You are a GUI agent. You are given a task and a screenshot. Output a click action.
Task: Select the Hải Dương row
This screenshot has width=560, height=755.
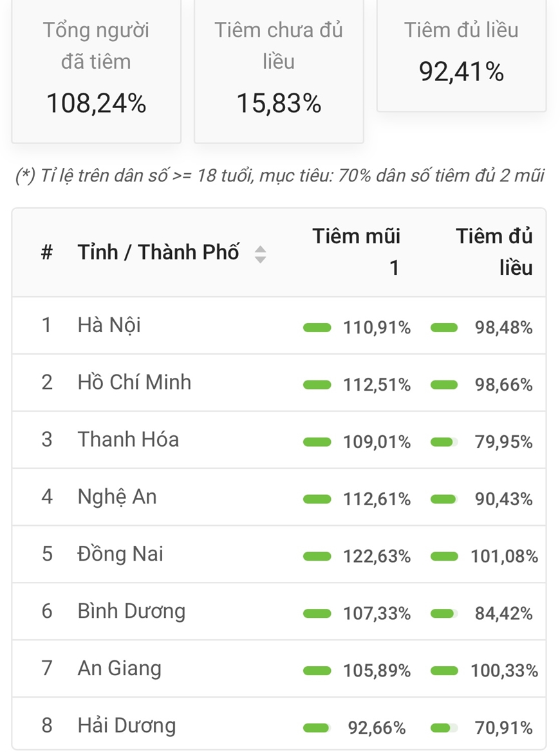pyautogui.click(x=279, y=725)
